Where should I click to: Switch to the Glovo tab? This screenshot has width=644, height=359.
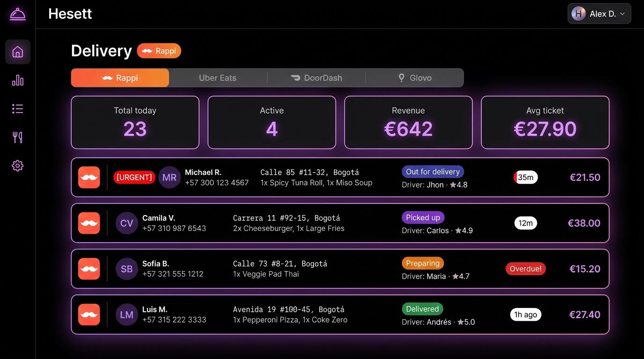point(415,78)
